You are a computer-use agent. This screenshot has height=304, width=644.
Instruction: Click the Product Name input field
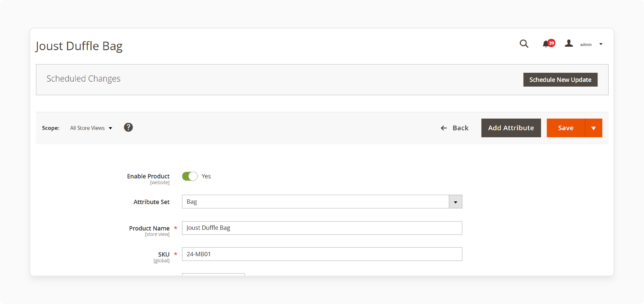322,228
